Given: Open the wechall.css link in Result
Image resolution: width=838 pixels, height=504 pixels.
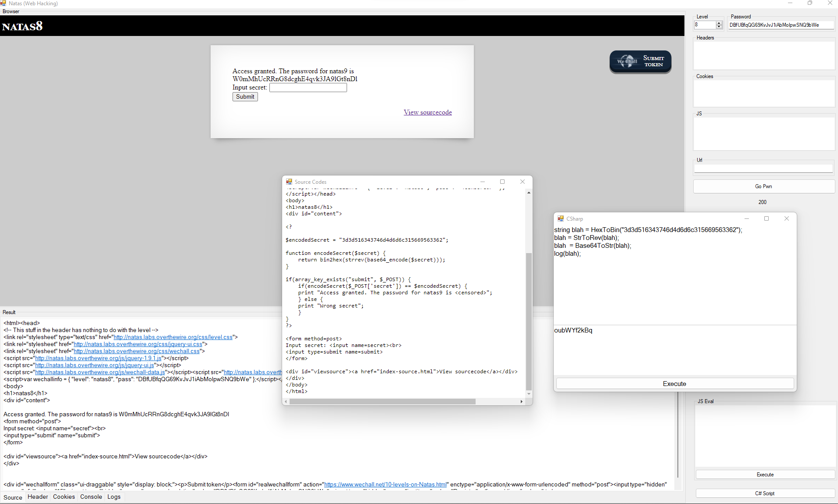Looking at the screenshot, I should [x=136, y=351].
